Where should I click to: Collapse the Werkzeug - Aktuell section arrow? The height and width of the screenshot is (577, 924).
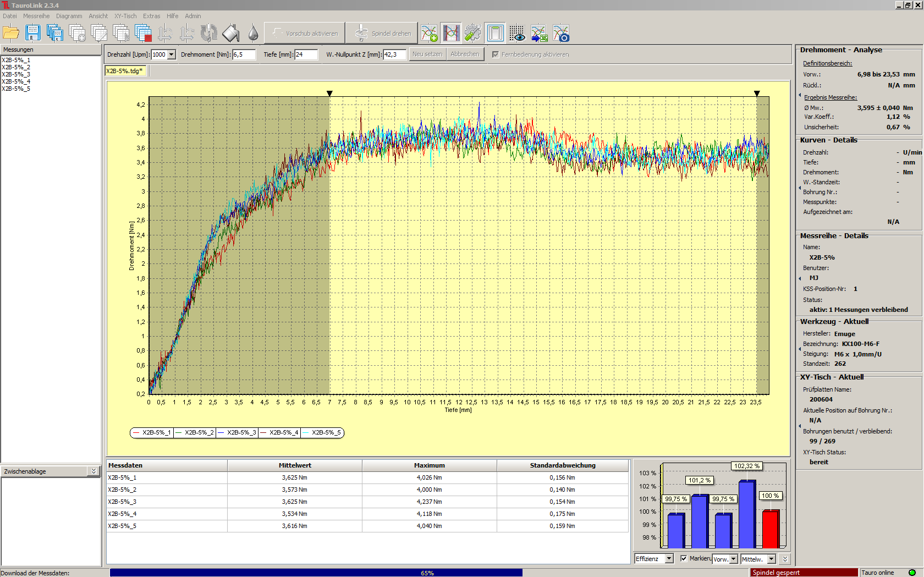800,349
